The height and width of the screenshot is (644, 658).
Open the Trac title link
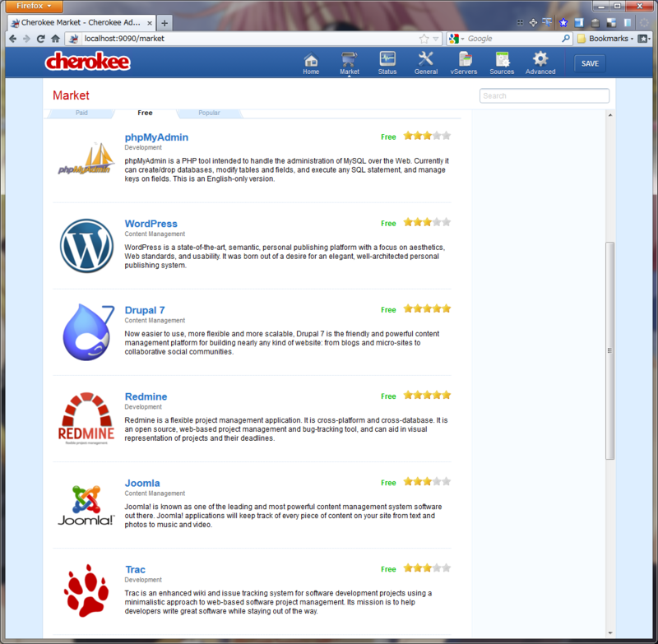[x=135, y=569]
